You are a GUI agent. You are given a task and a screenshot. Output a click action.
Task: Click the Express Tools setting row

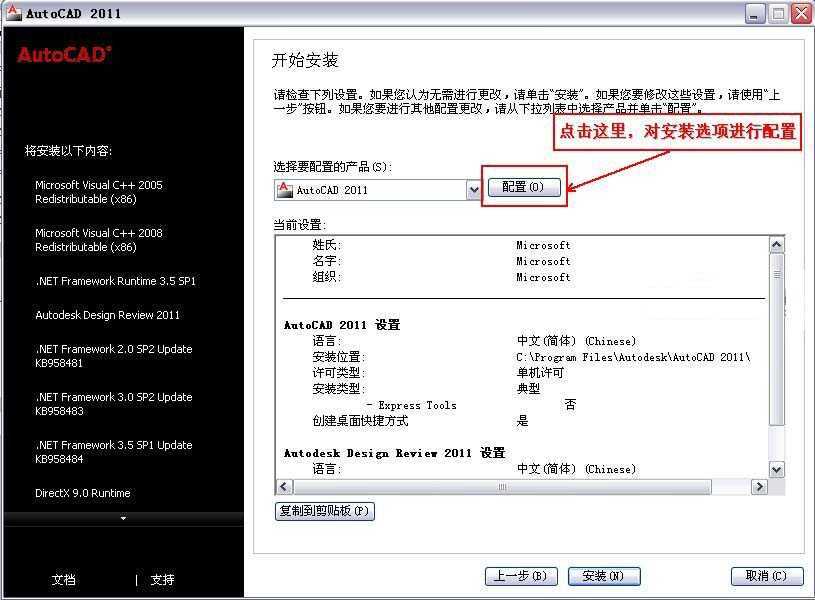471,405
